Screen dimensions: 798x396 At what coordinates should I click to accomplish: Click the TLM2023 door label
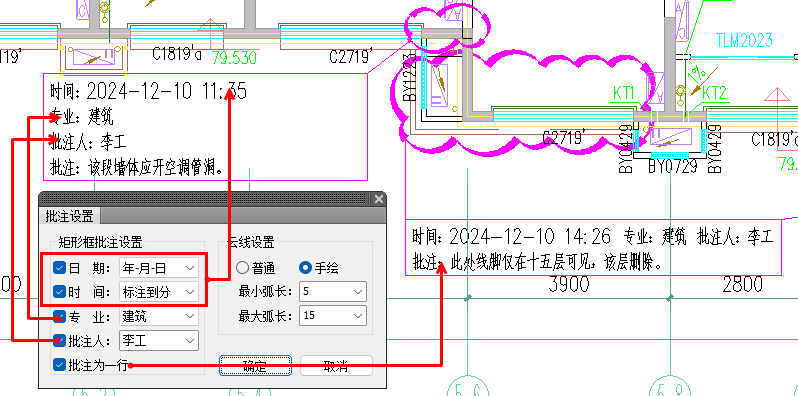click(x=744, y=40)
